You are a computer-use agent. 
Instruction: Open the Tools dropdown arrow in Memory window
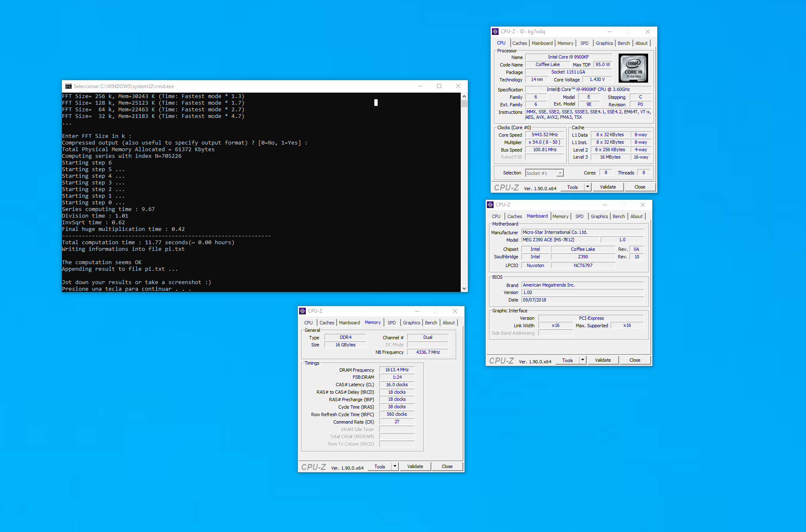pyautogui.click(x=395, y=466)
